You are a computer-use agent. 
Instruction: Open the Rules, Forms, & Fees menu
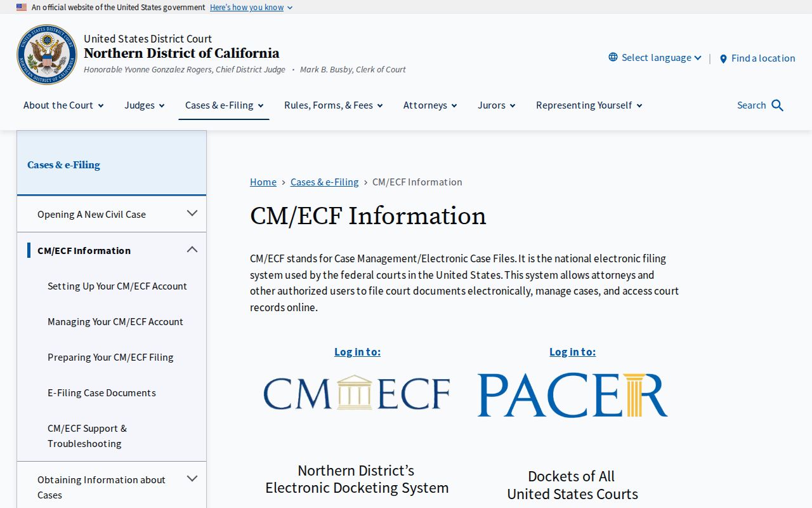(x=334, y=105)
